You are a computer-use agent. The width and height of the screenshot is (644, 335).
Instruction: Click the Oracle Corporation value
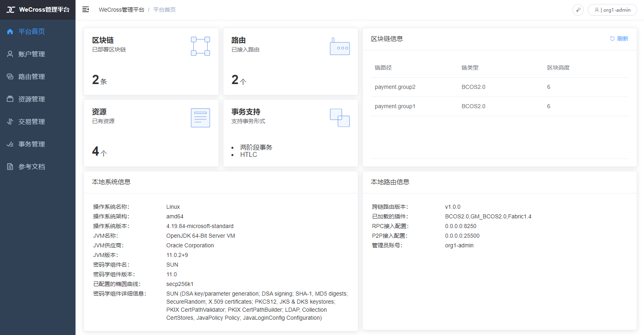point(190,245)
